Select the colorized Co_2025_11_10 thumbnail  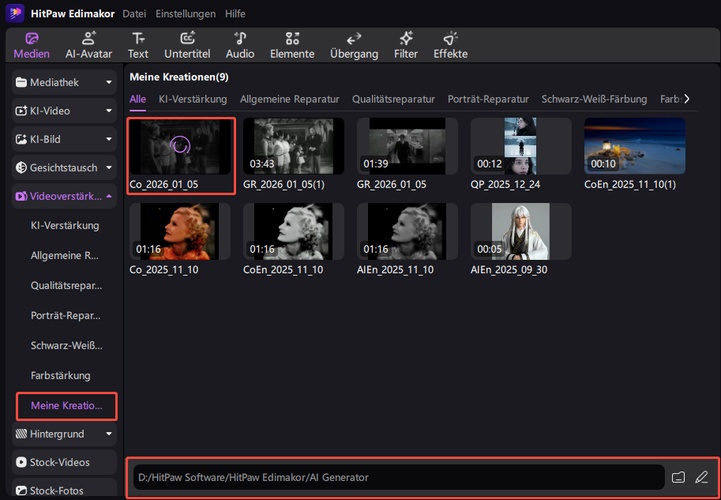click(x=180, y=231)
